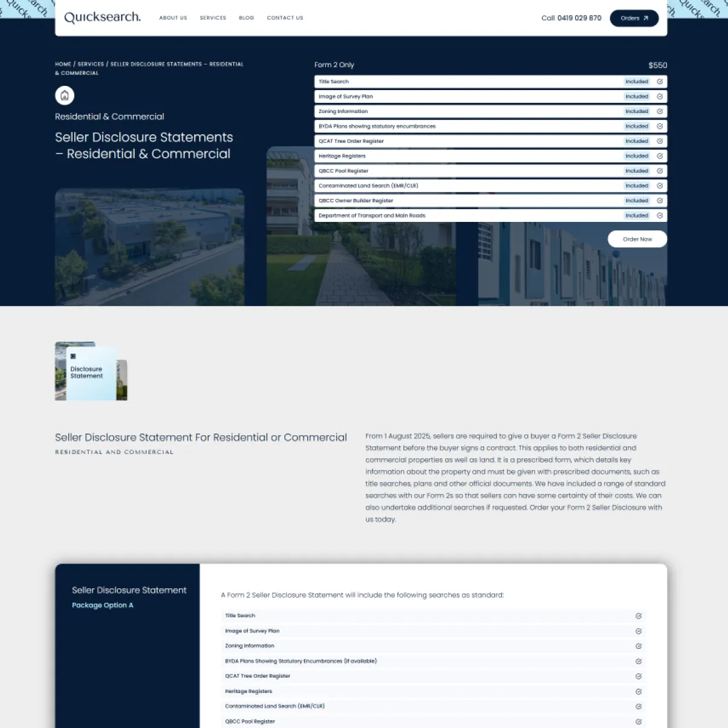Click check icon on QBCC Owner Builder Register

660,201
